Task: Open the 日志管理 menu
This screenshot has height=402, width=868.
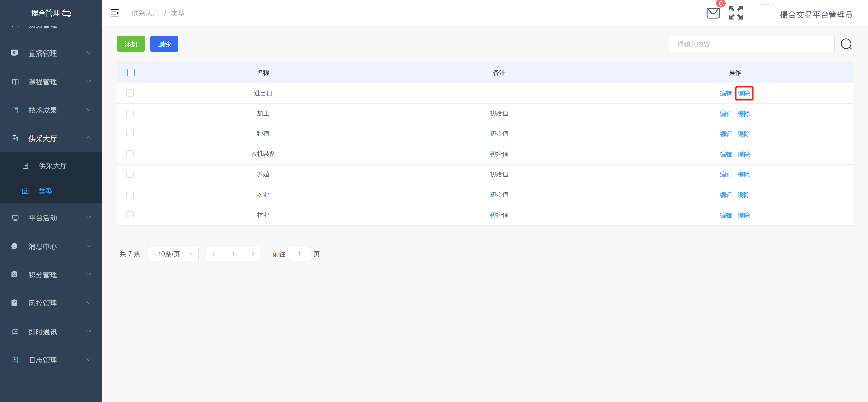Action: point(51,360)
